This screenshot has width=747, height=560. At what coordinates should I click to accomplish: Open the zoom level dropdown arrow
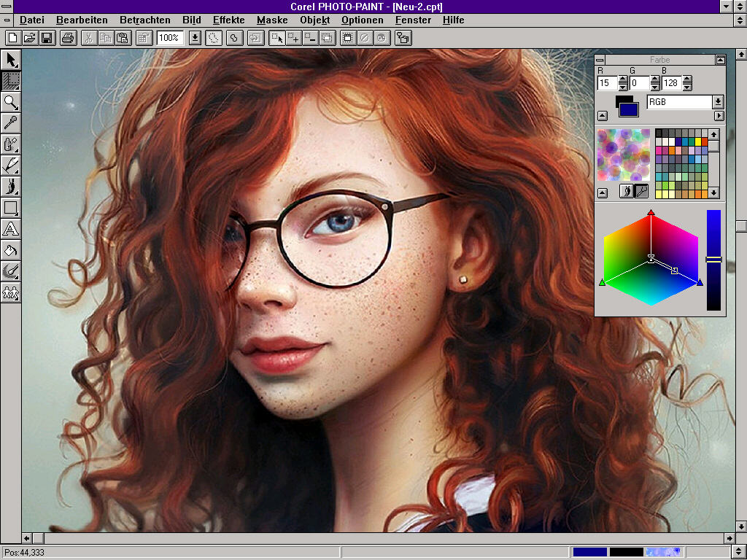pyautogui.click(x=195, y=38)
